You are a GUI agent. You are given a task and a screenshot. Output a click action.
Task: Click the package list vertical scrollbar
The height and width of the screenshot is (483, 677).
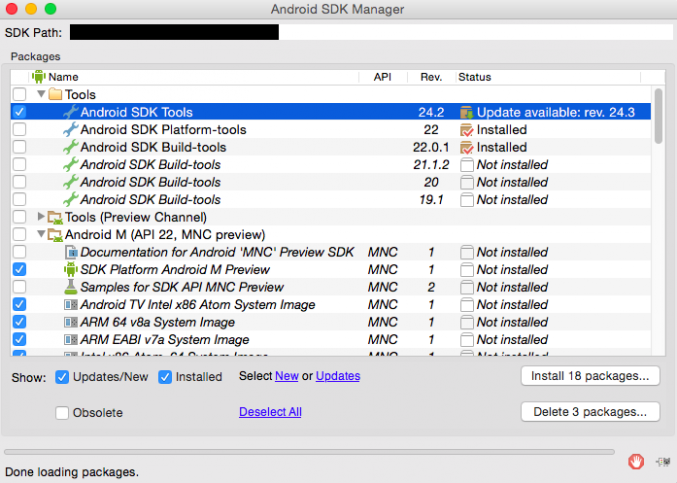(x=658, y=116)
